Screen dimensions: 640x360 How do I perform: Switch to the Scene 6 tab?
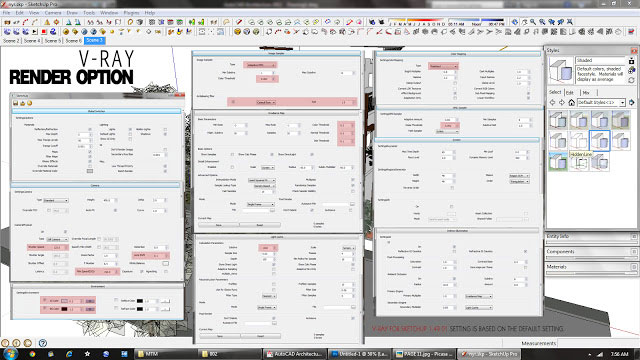pos(73,41)
